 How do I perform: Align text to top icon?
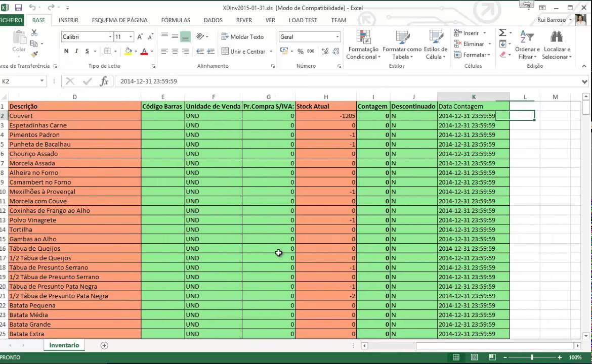point(164,36)
